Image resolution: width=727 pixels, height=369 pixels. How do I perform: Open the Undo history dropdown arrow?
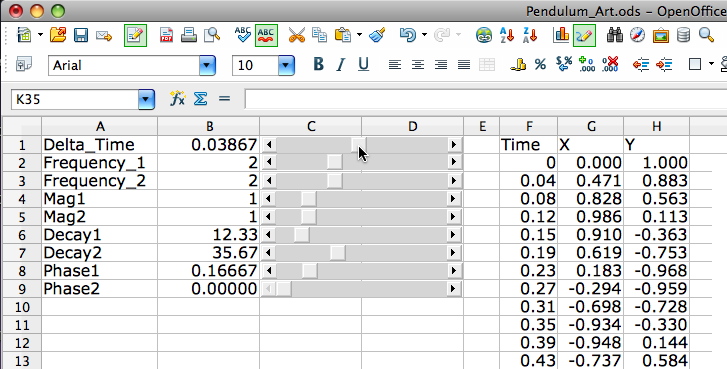point(424,35)
